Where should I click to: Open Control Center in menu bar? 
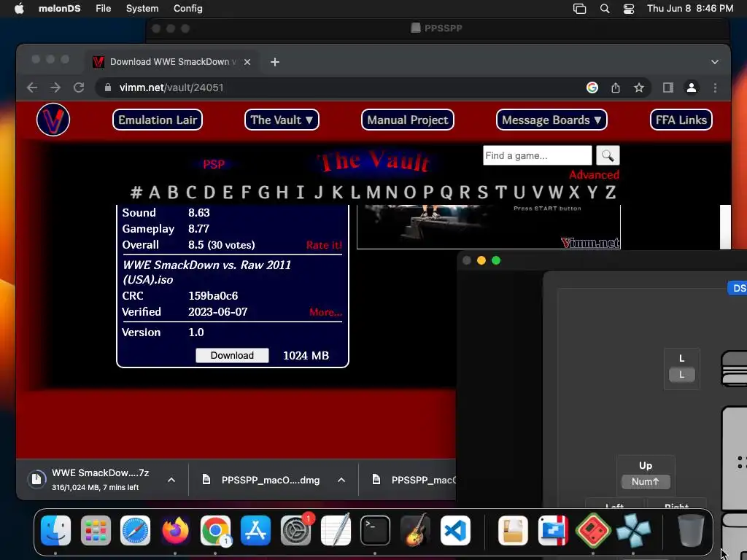pos(628,9)
